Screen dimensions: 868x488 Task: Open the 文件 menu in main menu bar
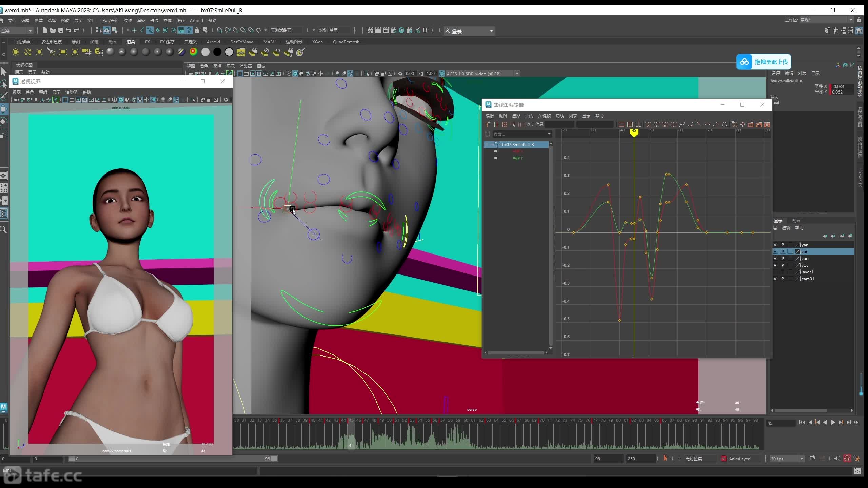[12, 20]
